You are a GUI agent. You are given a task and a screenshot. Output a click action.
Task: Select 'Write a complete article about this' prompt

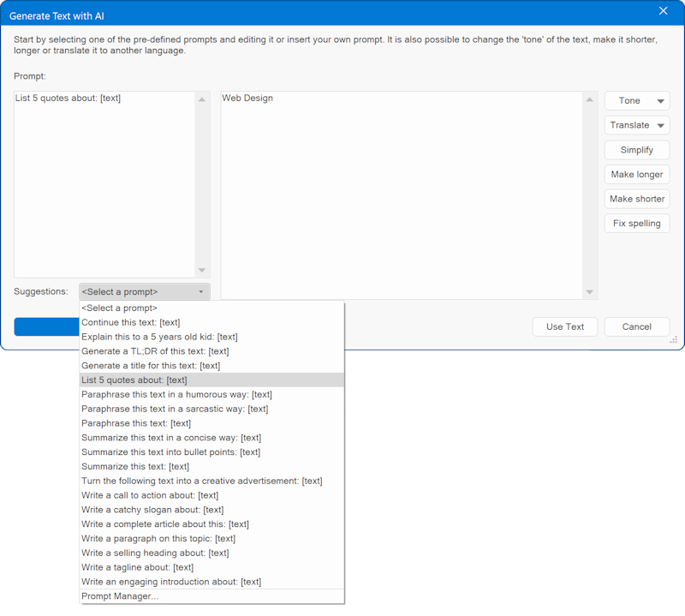(211, 524)
